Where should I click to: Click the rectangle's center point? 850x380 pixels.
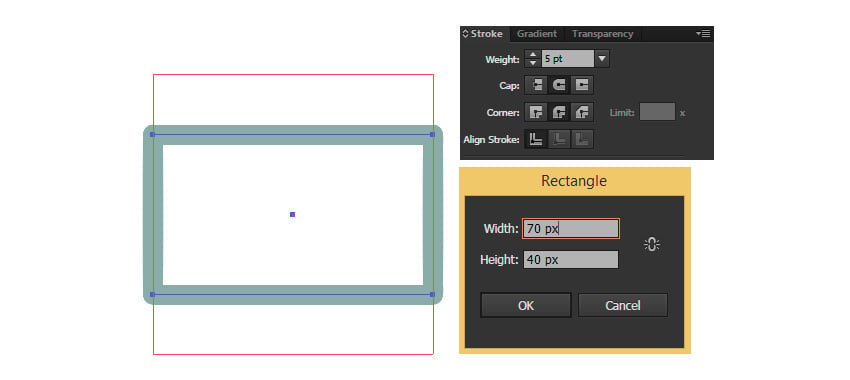[x=292, y=215]
